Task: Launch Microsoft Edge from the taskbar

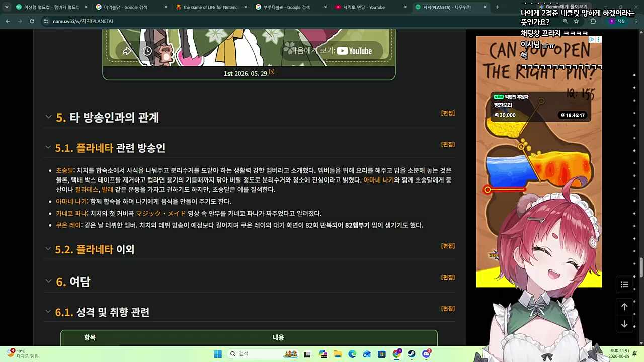Action: (x=352, y=354)
